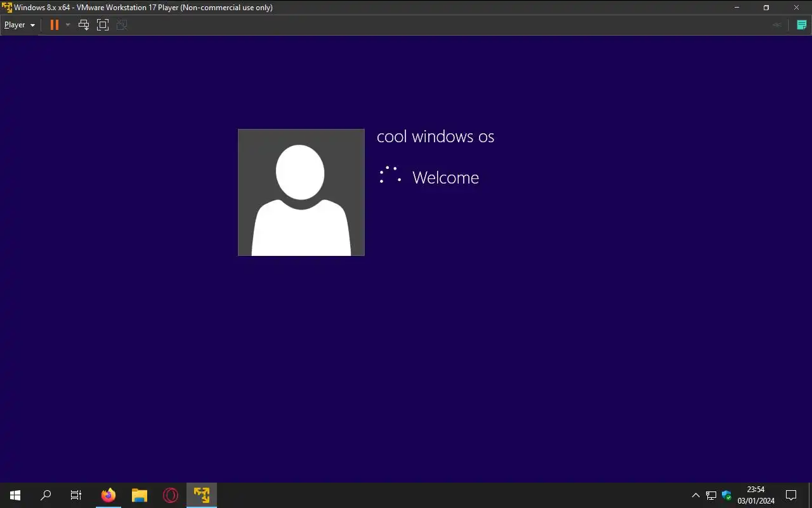Enter full screen mode
812x508 pixels.
pos(103,25)
